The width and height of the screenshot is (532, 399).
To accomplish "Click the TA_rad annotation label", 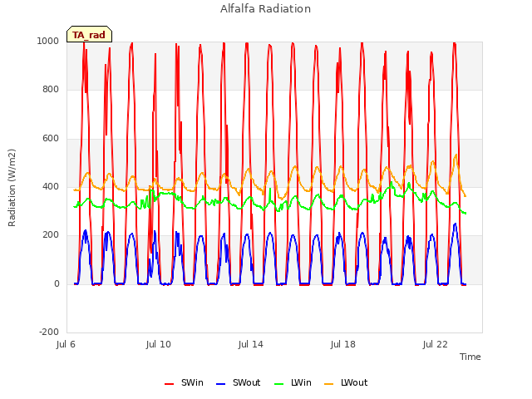I will [x=89, y=35].
